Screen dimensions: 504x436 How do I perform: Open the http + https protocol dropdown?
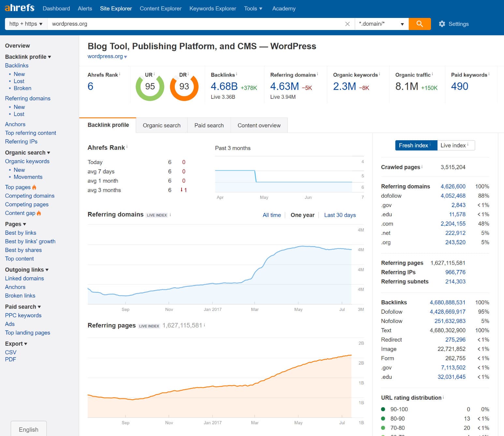pos(26,24)
